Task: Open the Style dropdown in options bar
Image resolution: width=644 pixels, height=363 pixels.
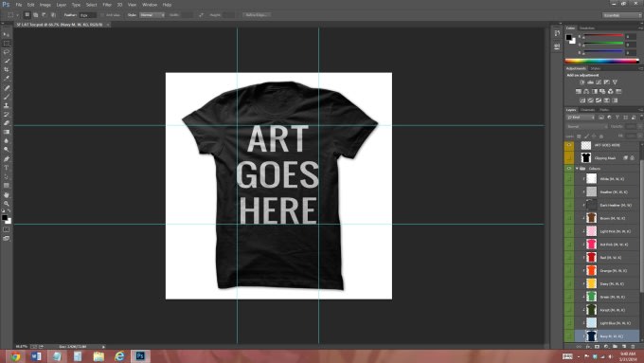Action: (152, 15)
